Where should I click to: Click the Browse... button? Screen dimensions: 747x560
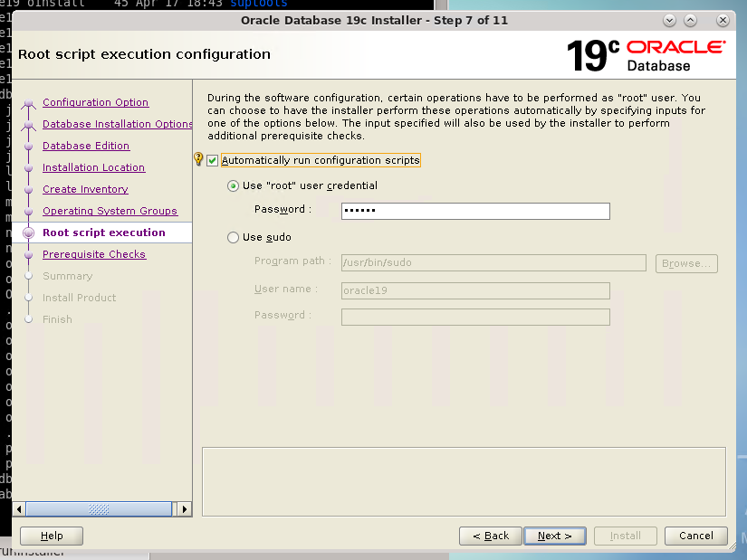click(686, 263)
